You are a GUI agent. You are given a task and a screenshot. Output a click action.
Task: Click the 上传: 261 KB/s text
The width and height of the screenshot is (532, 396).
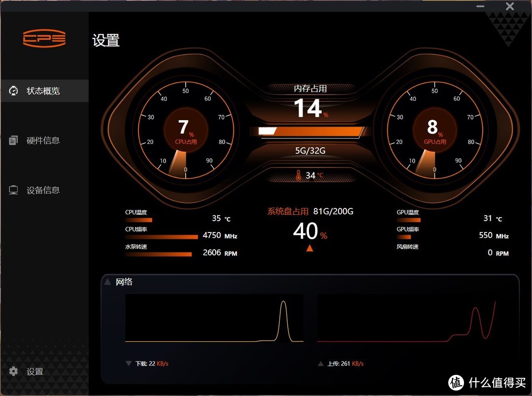pyautogui.click(x=345, y=364)
